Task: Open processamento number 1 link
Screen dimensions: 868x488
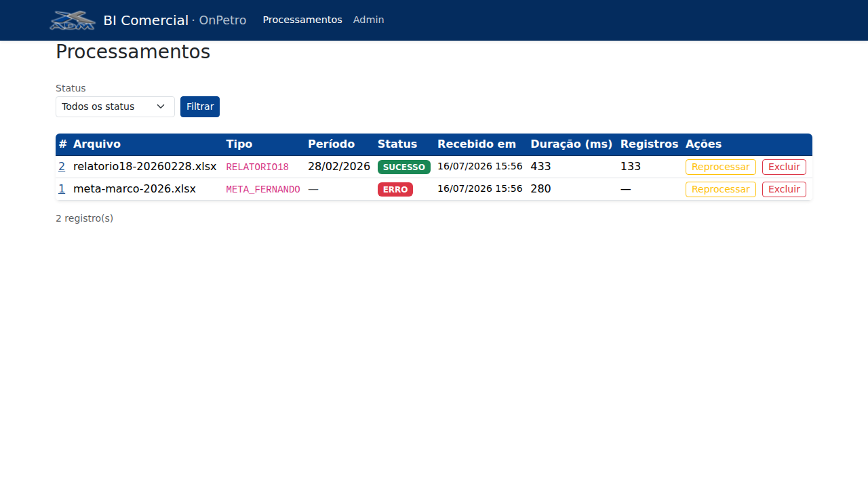Action: click(62, 189)
